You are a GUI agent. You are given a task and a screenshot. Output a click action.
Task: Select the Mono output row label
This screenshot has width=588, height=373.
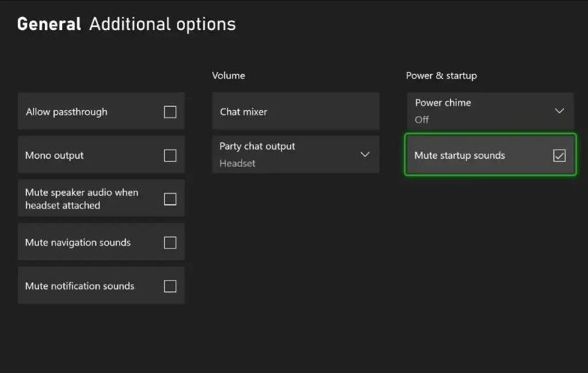point(54,155)
